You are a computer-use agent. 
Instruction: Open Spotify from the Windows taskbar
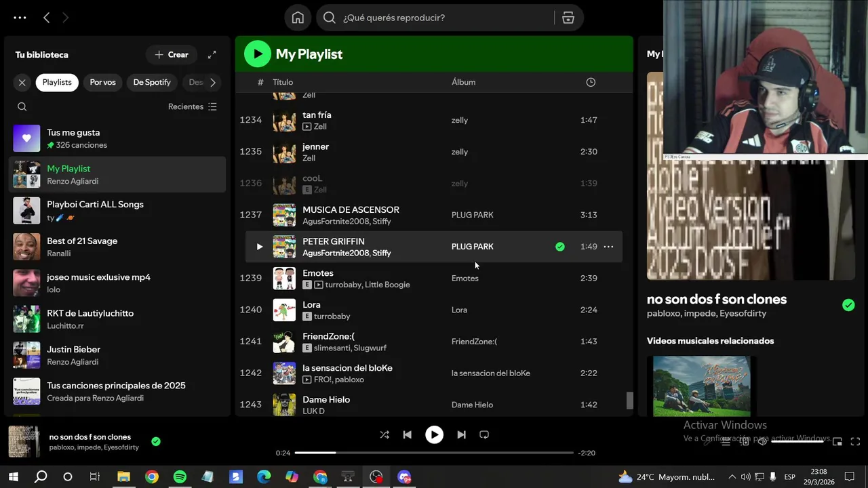(x=180, y=477)
